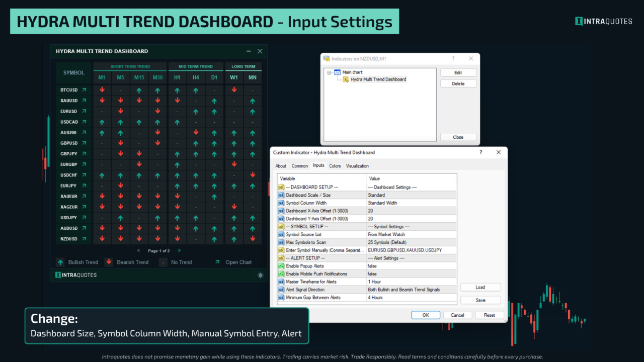Click 'false' value for Enable Mobile Push Notifications

tap(412, 274)
